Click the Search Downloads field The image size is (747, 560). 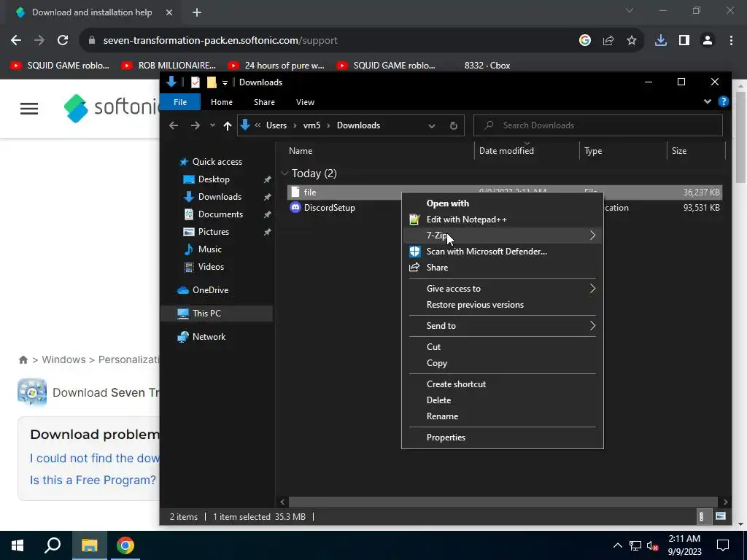click(598, 125)
